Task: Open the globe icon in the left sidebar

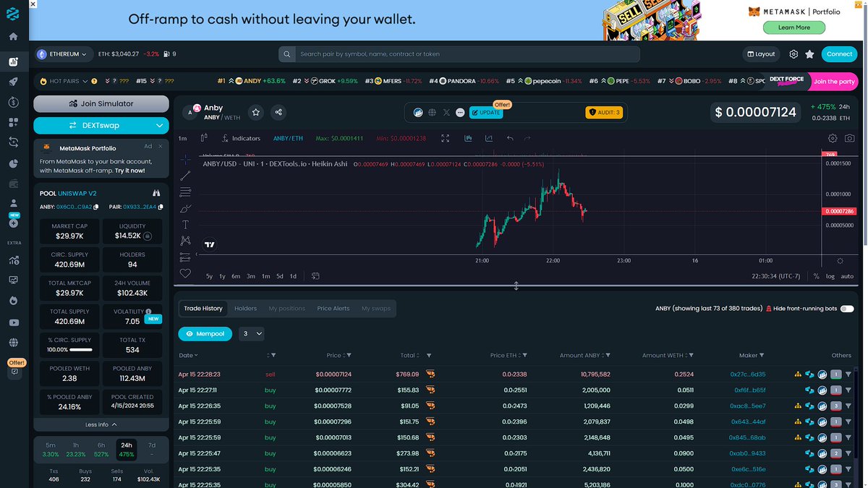Action: click(x=14, y=343)
